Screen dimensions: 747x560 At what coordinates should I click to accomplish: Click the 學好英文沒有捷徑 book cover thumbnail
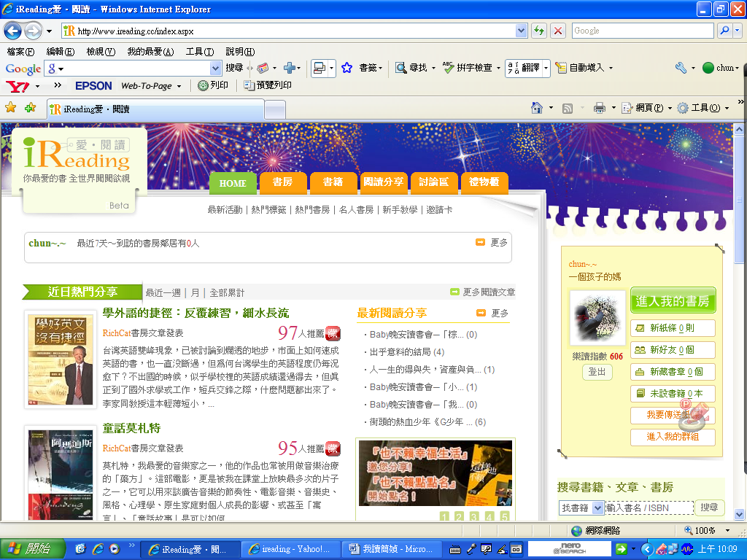pos(60,360)
